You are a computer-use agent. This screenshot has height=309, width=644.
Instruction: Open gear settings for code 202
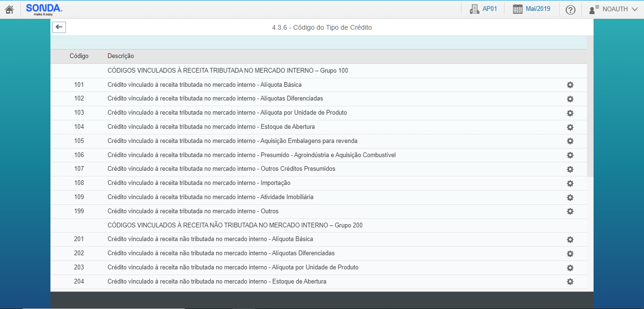point(570,254)
